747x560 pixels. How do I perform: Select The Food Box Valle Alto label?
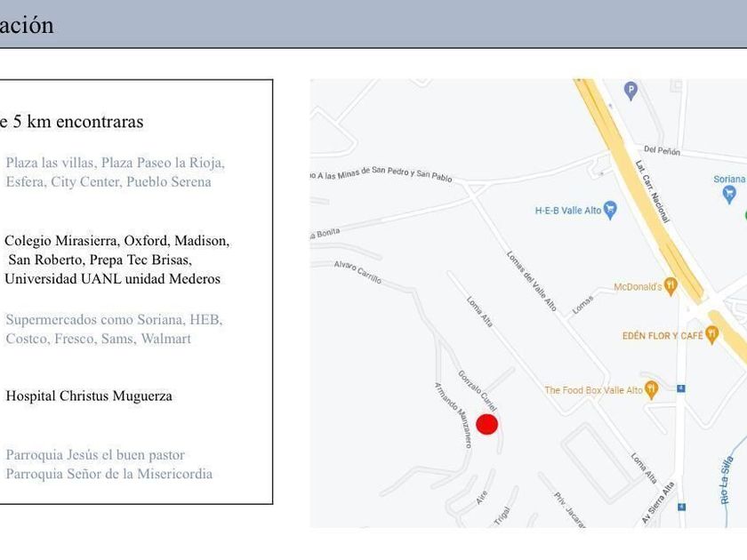coord(594,390)
